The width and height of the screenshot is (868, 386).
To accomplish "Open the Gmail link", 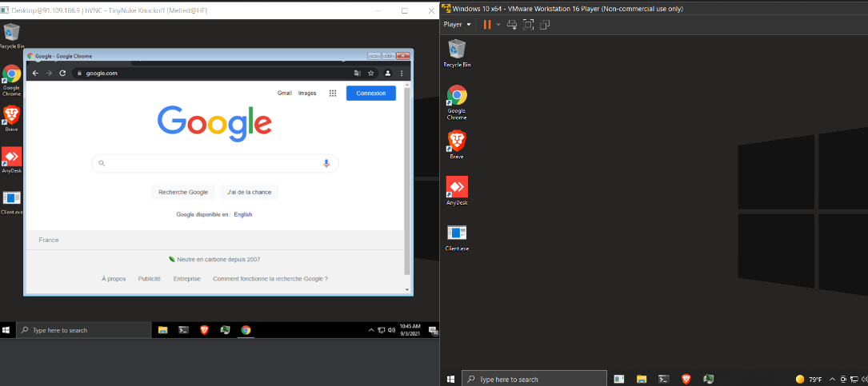I will (285, 93).
